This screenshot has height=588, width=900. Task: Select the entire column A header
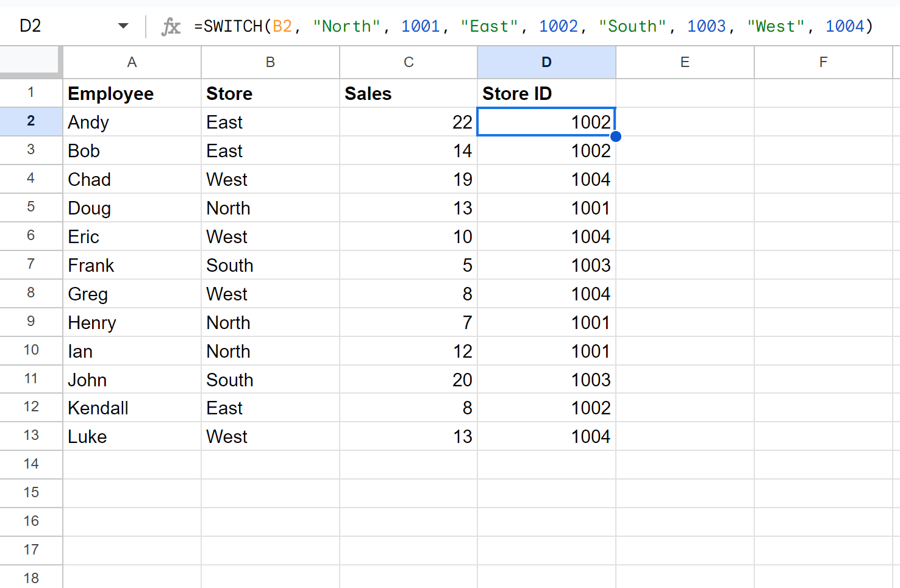(x=132, y=62)
